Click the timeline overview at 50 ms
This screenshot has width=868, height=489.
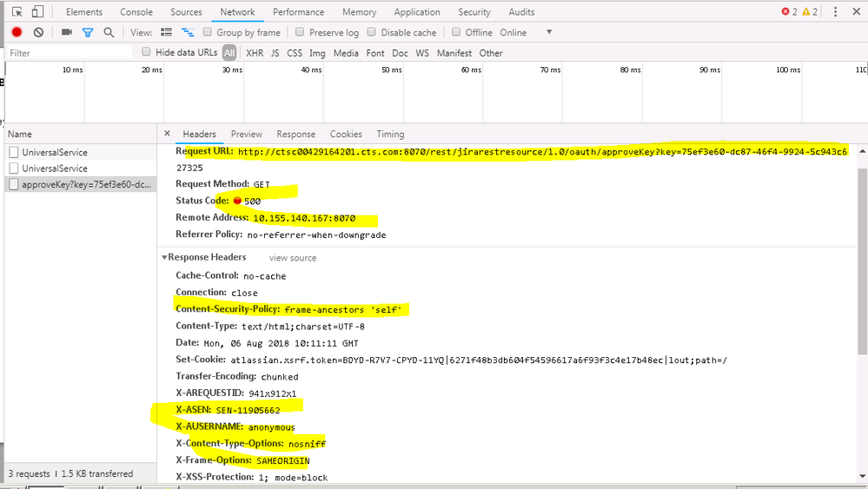(x=392, y=69)
